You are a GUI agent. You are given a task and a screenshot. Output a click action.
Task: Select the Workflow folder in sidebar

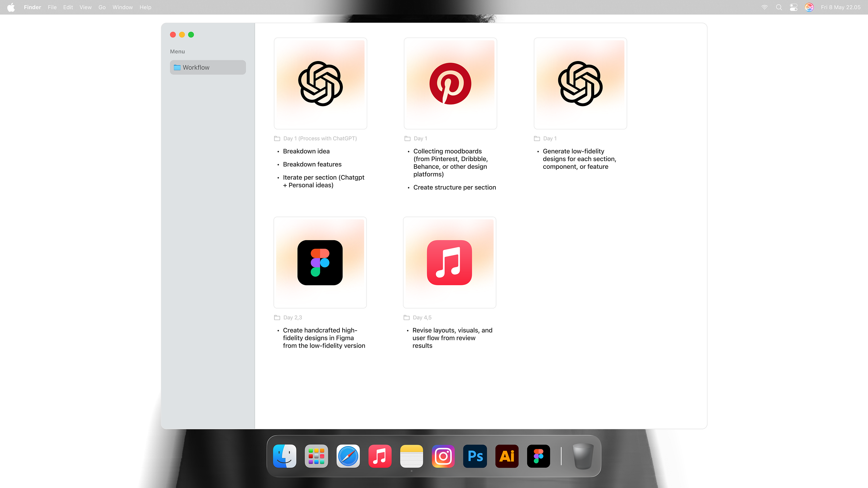click(208, 67)
